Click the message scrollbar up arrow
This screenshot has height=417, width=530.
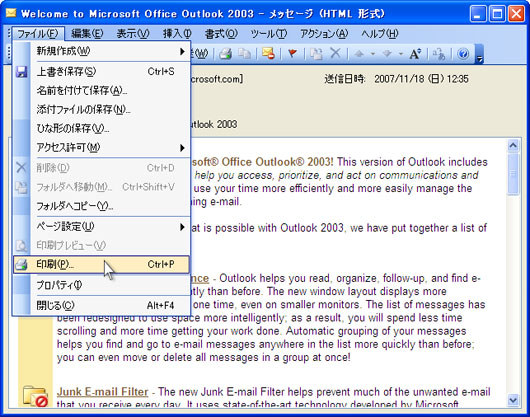coord(513,145)
